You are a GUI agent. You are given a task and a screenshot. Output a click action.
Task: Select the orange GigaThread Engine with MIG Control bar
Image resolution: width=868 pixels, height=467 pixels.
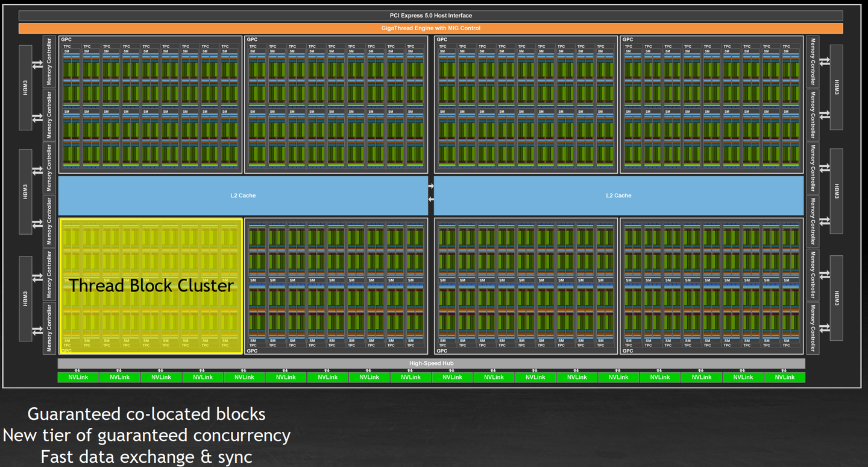point(430,28)
